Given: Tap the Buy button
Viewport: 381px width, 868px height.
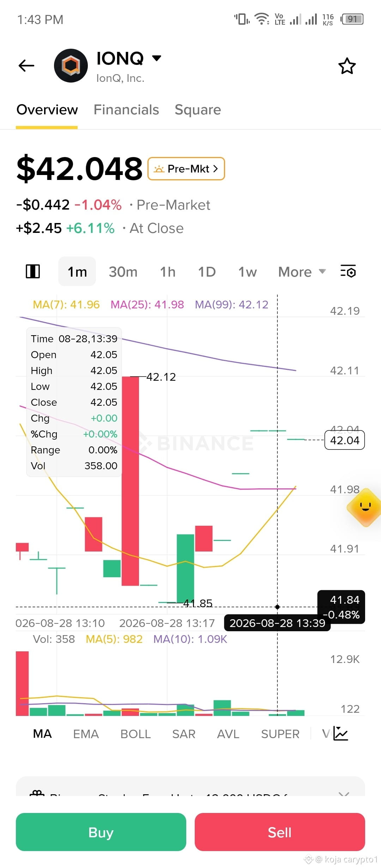Looking at the screenshot, I should pos(101,832).
